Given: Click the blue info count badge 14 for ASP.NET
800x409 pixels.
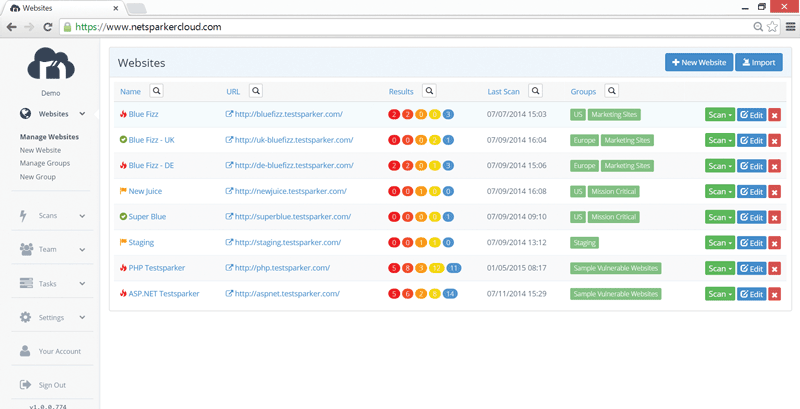Looking at the screenshot, I should pyautogui.click(x=449, y=294).
